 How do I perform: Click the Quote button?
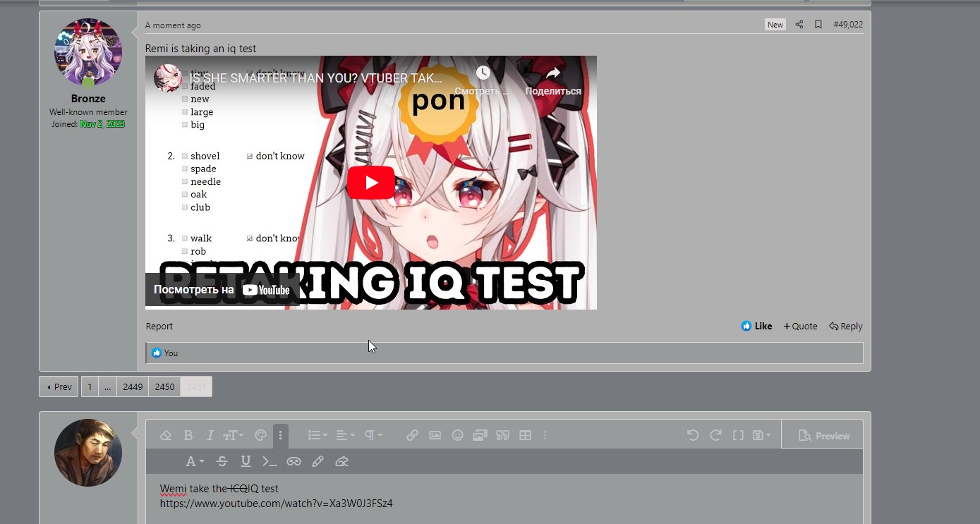click(x=800, y=326)
